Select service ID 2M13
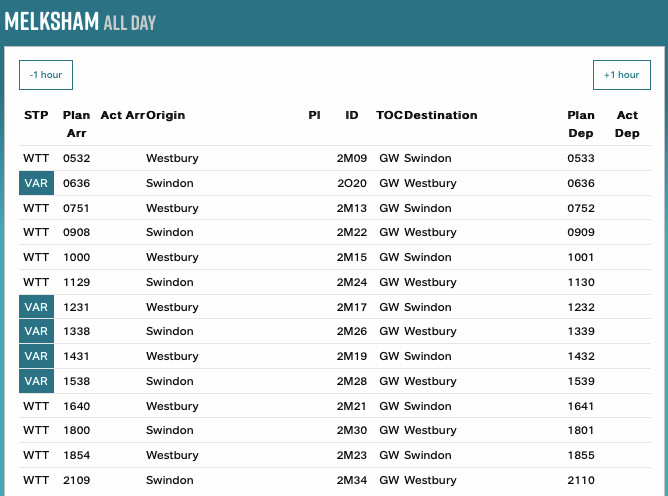Image resolution: width=668 pixels, height=496 pixels. (x=352, y=208)
